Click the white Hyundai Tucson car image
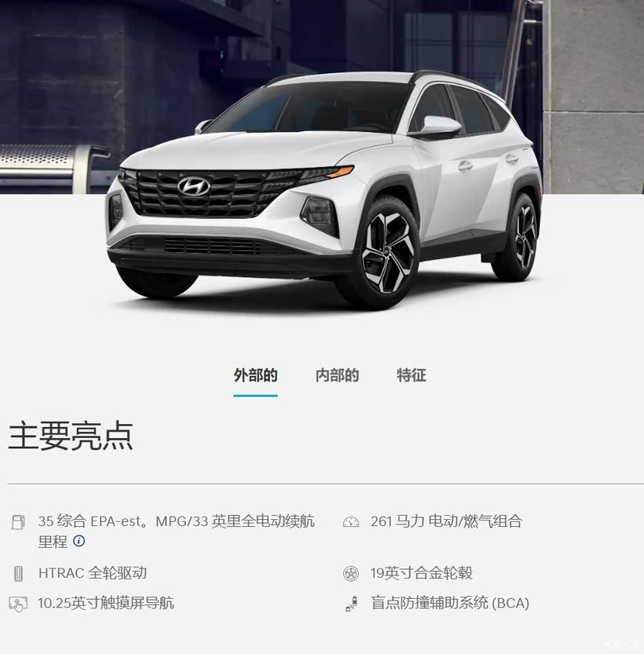Image resolution: width=644 pixels, height=654 pixels. click(324, 190)
